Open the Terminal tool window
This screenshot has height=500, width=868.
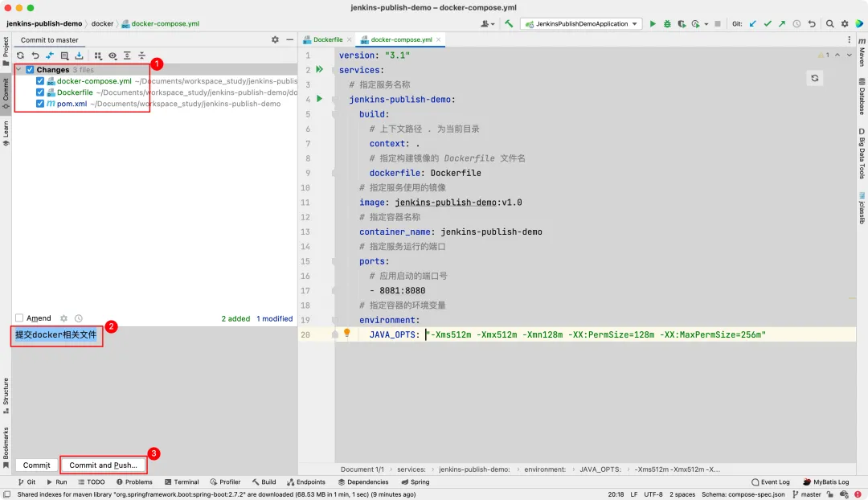(182, 482)
